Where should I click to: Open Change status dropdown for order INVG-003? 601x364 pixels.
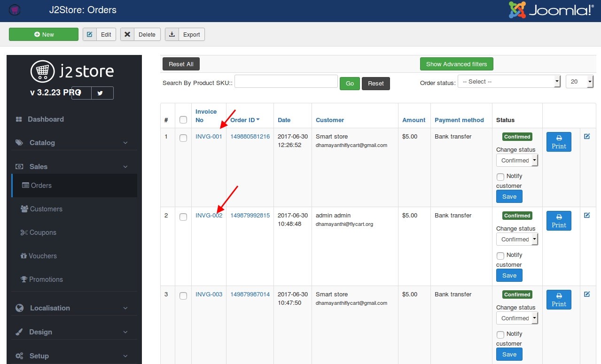tap(517, 318)
